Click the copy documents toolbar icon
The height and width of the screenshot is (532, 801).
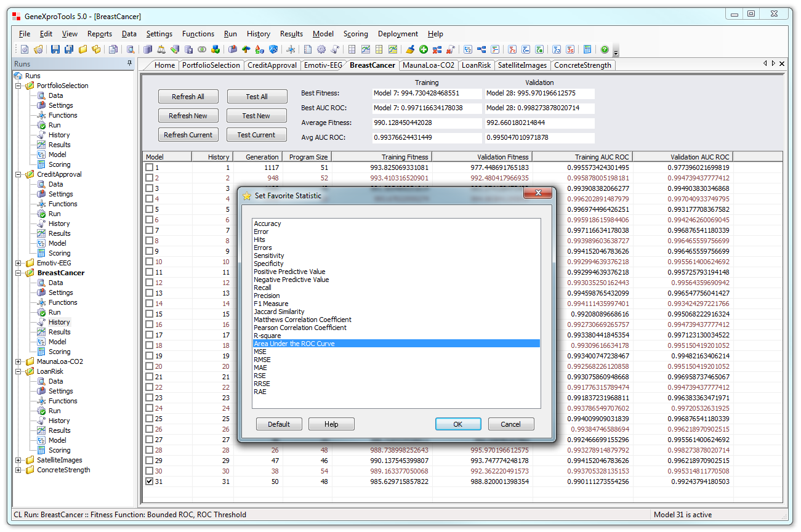click(113, 49)
